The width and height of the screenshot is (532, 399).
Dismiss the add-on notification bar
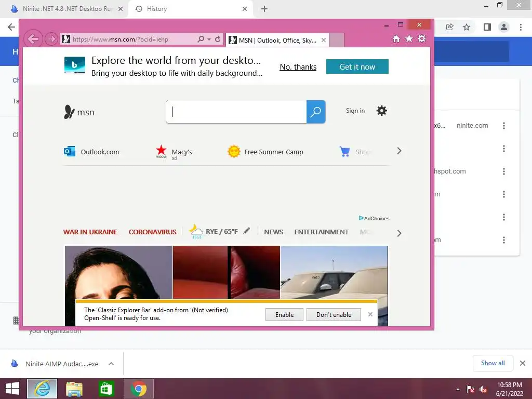pyautogui.click(x=370, y=314)
